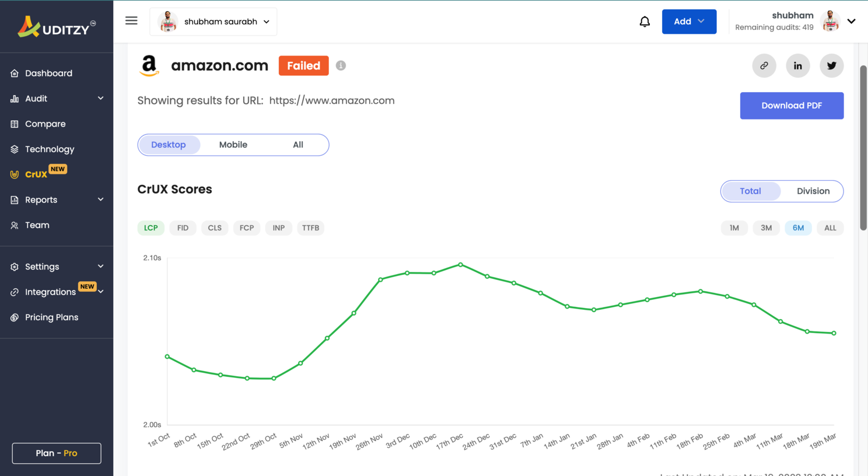Select the Desktop device toggle

(169, 145)
